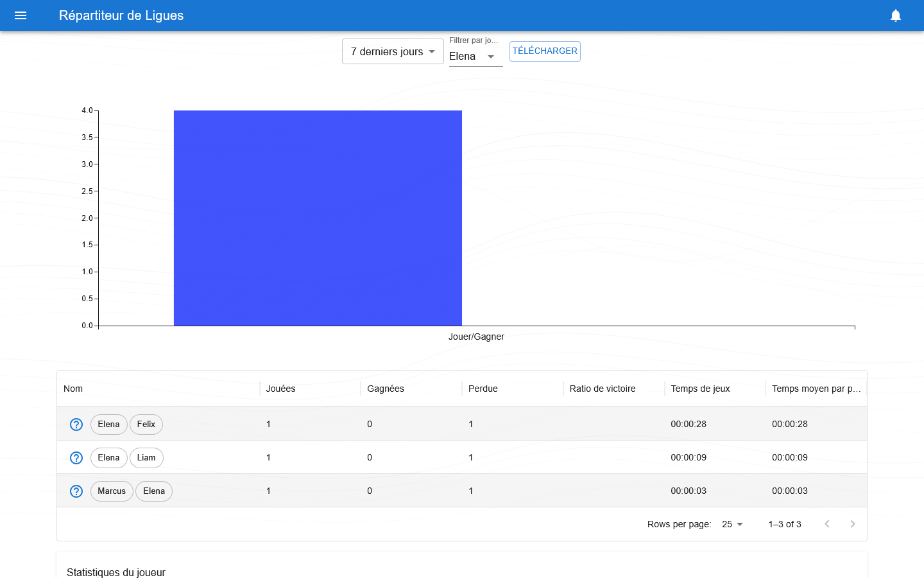The width and height of the screenshot is (924, 578).
Task: Expand the '7 derniers jours' period dropdown
Action: [393, 51]
